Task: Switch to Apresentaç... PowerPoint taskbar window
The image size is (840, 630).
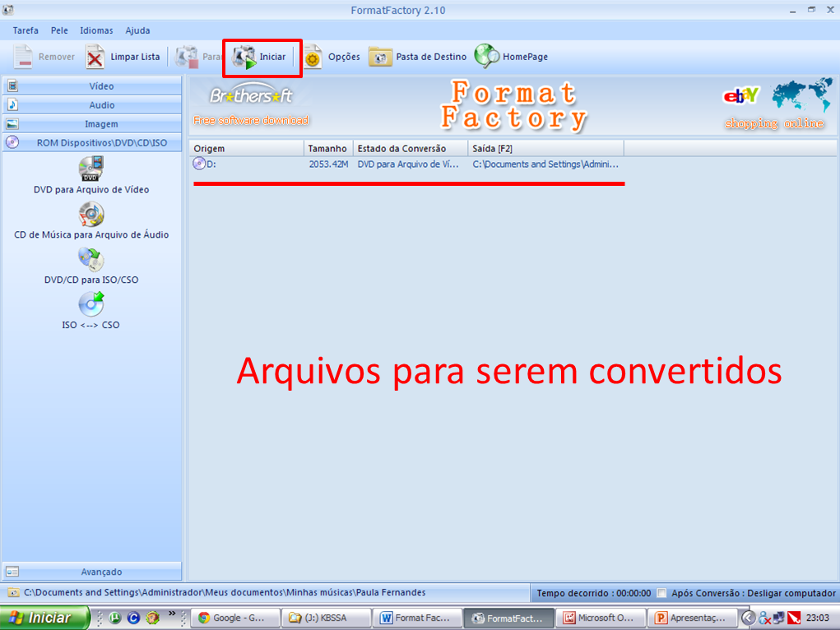Action: (x=692, y=618)
